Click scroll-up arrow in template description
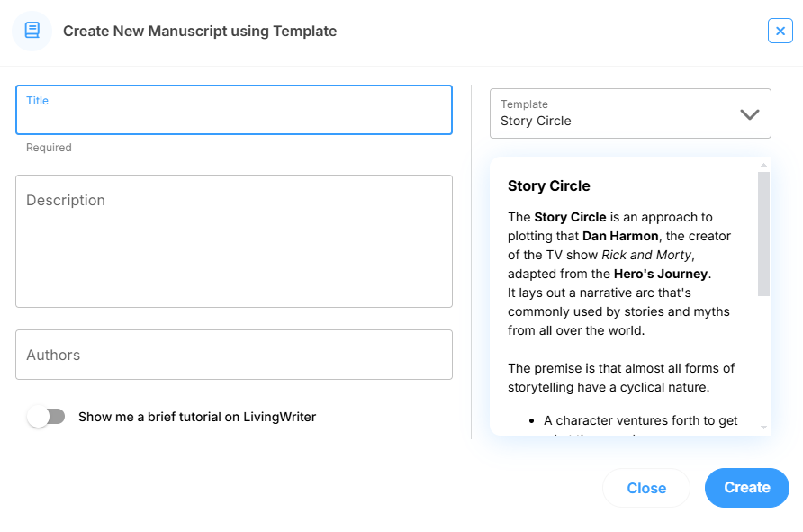 click(764, 165)
